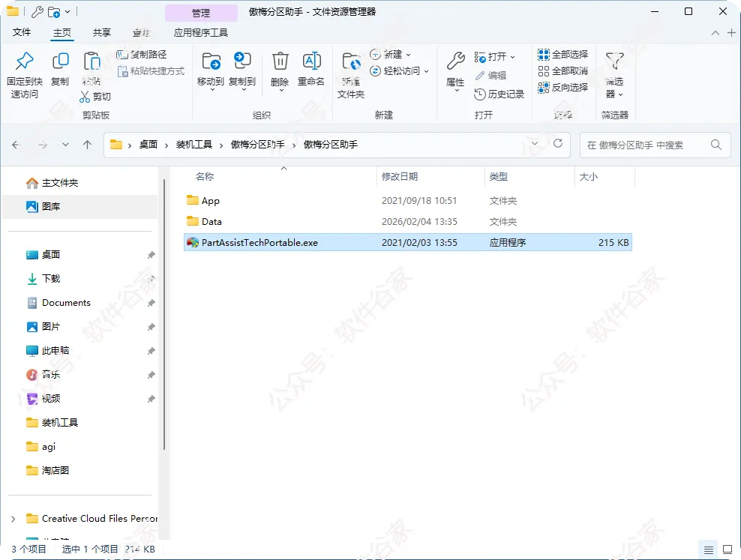Viewport: 741px width, 560px height.
Task: Click the Edit pencil button
Action: 490,76
